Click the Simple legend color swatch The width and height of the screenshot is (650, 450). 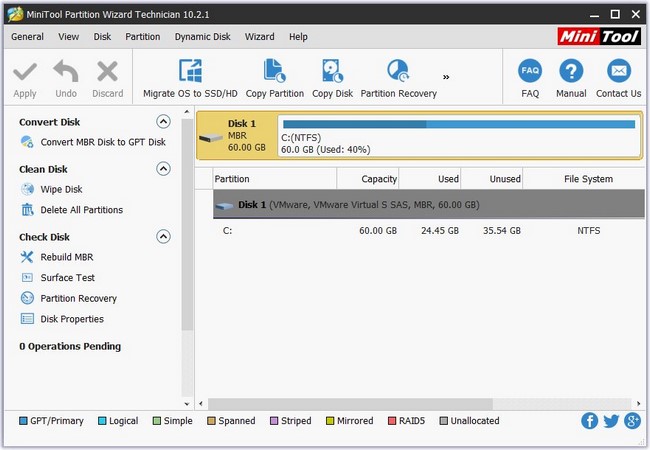[157, 421]
